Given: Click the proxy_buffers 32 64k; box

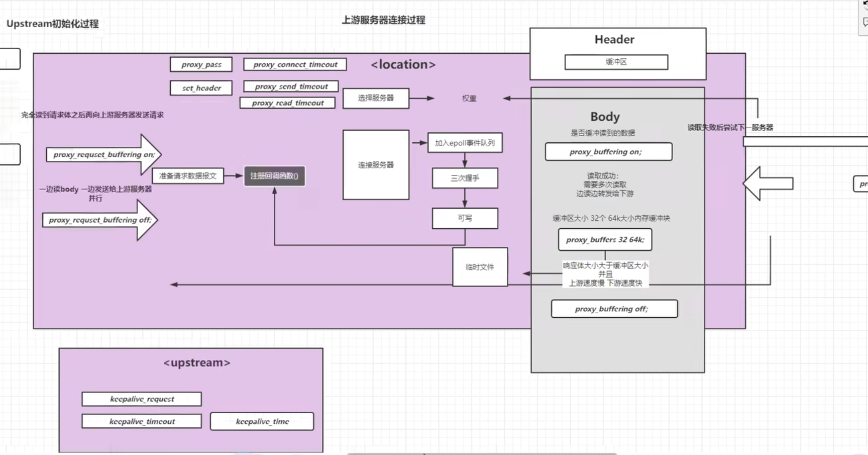Looking at the screenshot, I should point(605,240).
